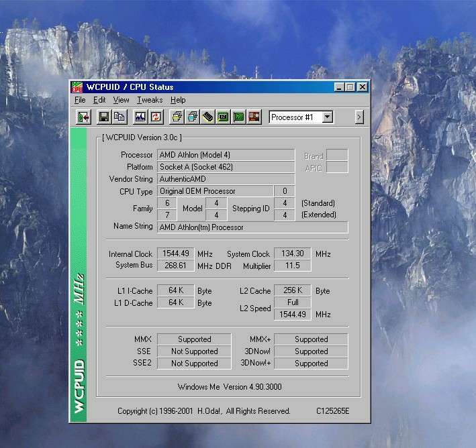
Task: Close the WCPUID window
Action: pos(362,87)
